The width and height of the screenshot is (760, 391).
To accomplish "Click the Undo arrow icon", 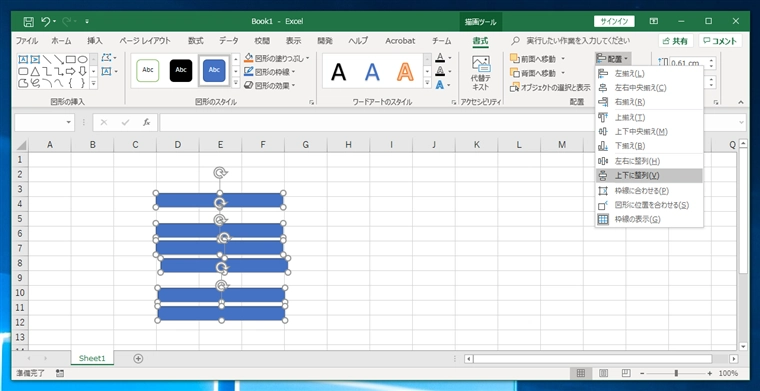I will coord(46,21).
